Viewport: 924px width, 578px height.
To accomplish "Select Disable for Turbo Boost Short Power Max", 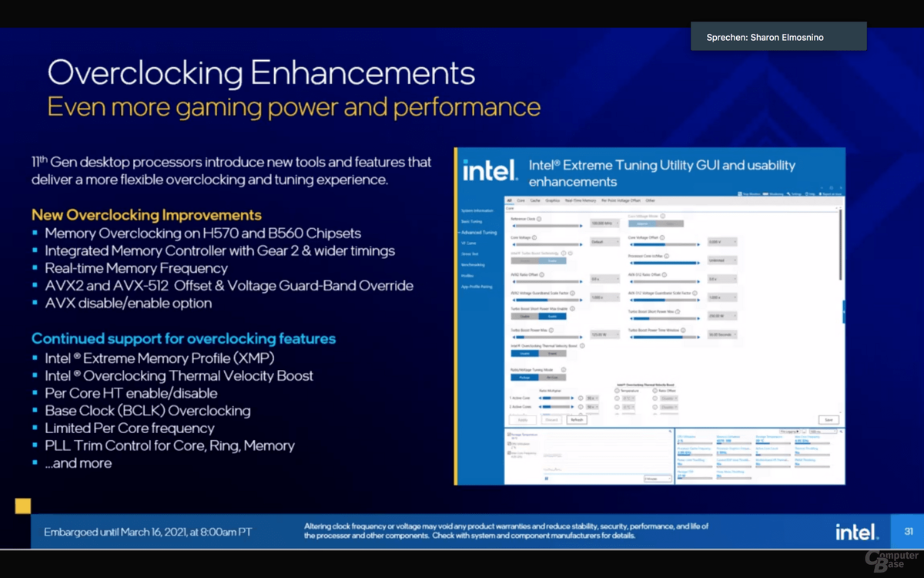I will pos(524,316).
